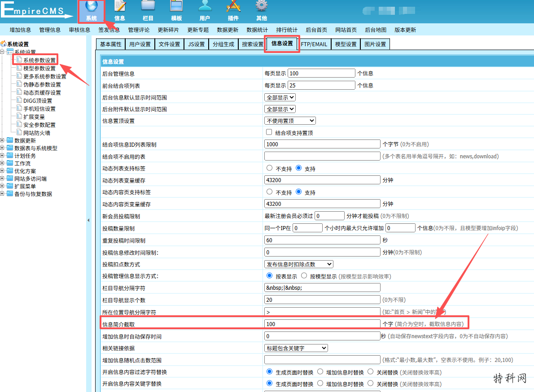Open the 相关链接依据 dropdown

tap(296, 348)
